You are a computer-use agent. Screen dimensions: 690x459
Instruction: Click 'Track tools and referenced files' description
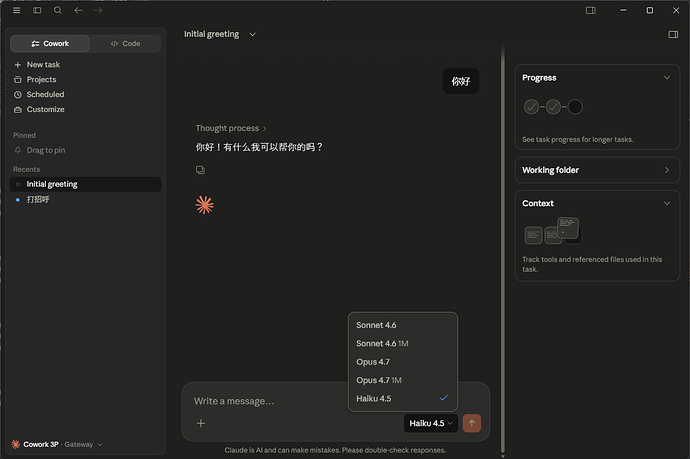(592, 264)
